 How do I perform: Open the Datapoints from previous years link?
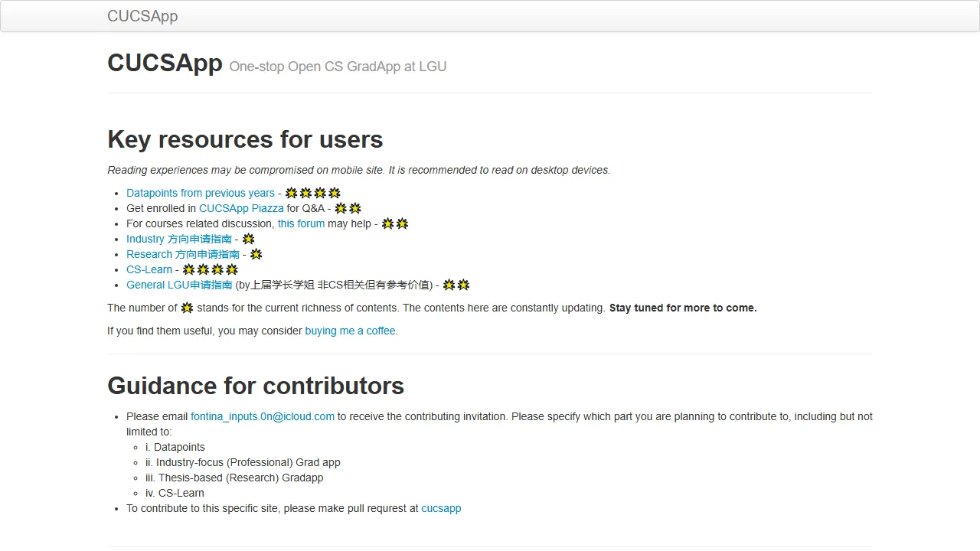(200, 193)
